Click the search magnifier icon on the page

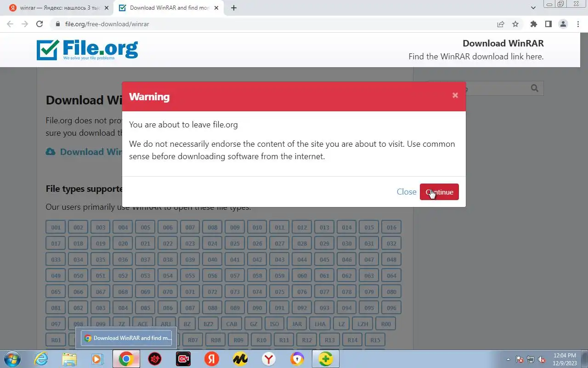point(534,88)
